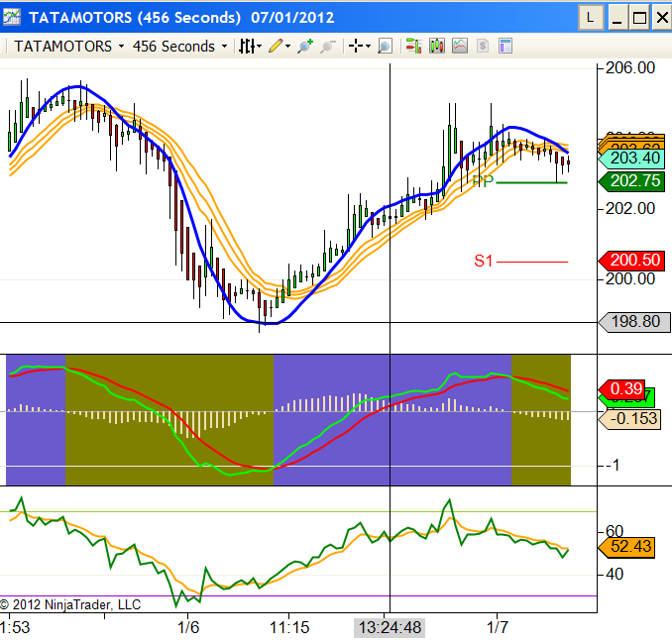Click the 11:15 time axis label
Viewport: 672px width, 644px height.
(289, 628)
